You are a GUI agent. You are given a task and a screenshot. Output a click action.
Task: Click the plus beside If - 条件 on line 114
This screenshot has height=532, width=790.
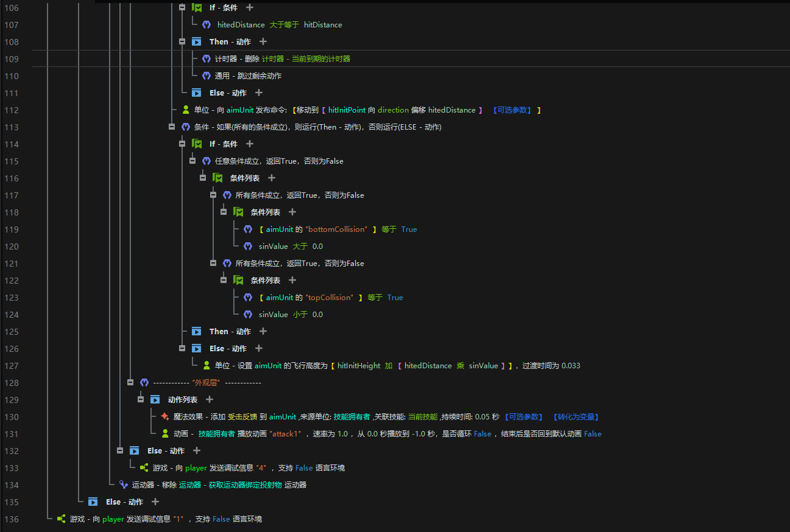coord(250,144)
